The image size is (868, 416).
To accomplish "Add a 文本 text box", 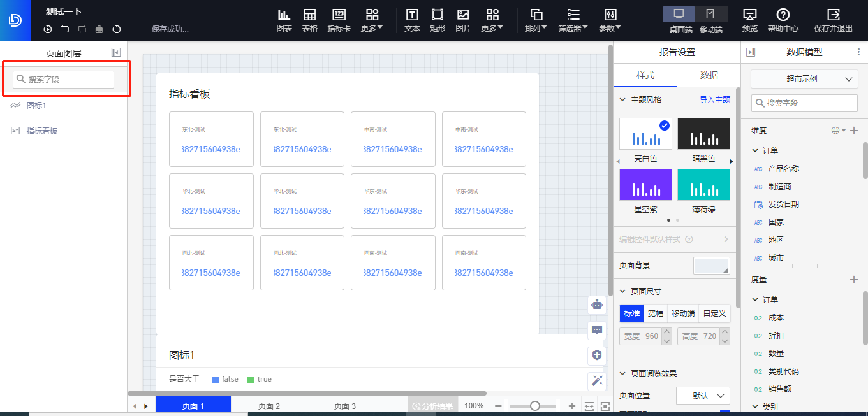I will tap(412, 20).
